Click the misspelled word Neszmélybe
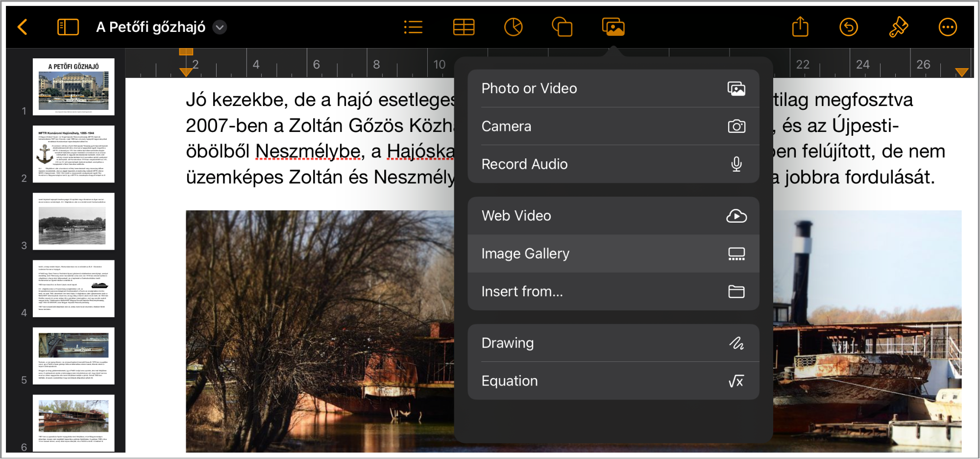Viewport: 980px width, 459px height. [x=308, y=152]
